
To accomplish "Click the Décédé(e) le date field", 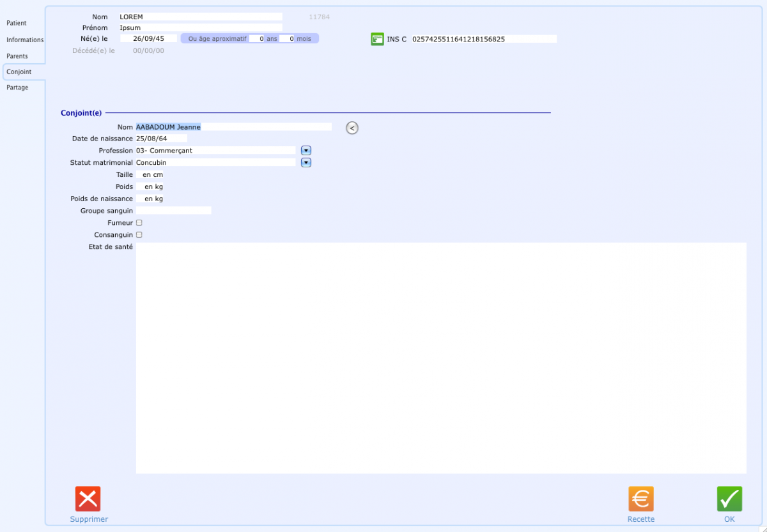I will (x=148, y=50).
